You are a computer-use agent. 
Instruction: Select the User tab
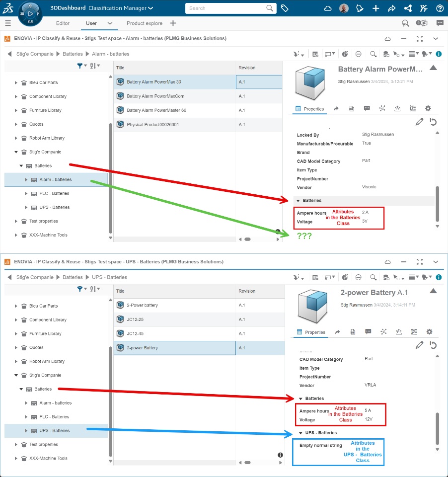91,23
